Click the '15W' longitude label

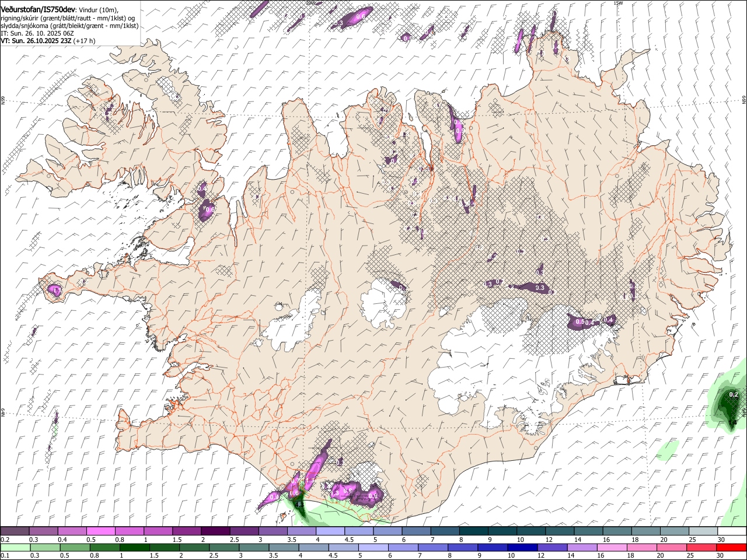point(619,3)
